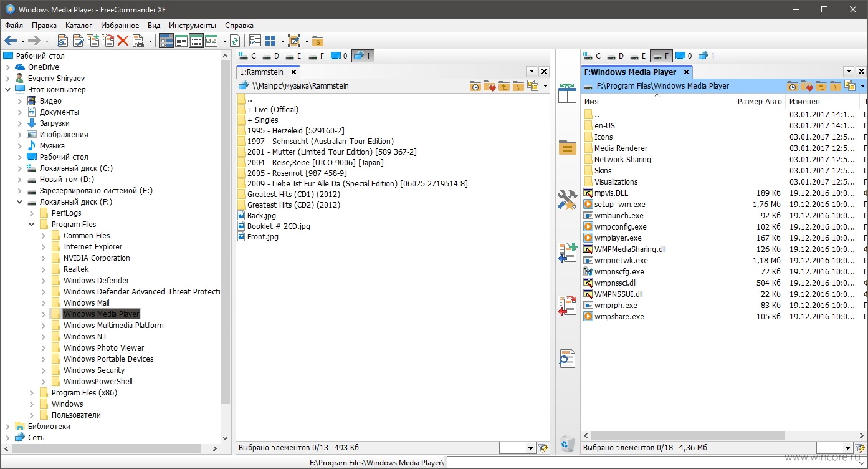Click the move icon with red arrow
868x469 pixels.
pyautogui.click(x=567, y=306)
